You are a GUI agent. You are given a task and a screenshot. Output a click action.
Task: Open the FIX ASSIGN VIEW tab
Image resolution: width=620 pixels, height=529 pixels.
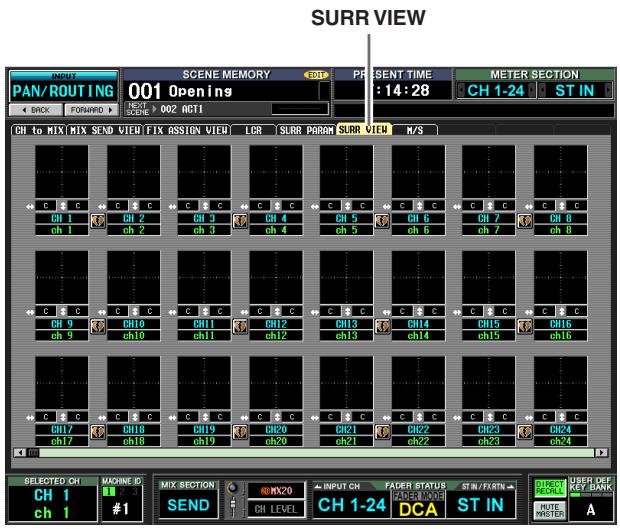pyautogui.click(x=187, y=130)
